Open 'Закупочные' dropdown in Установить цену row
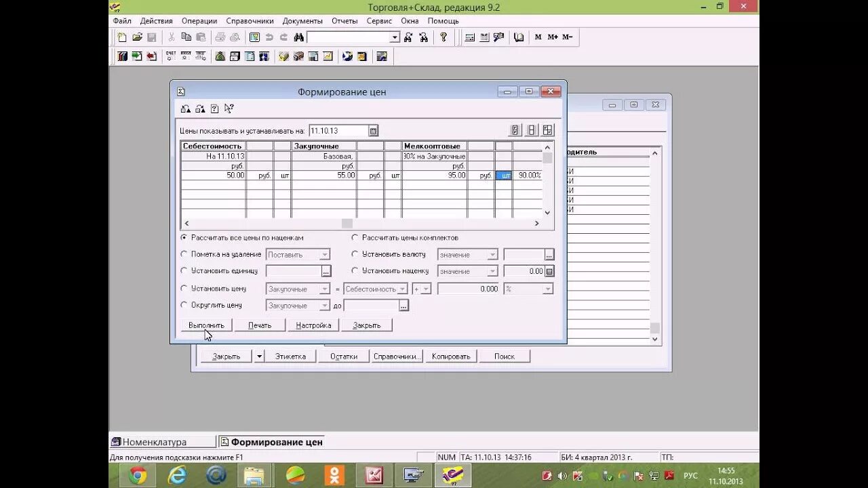Viewport: 868px width, 488px height. point(325,289)
